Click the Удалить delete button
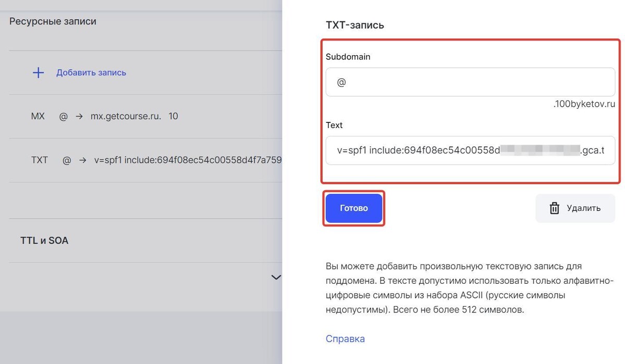This screenshot has height=364, width=625. click(575, 208)
